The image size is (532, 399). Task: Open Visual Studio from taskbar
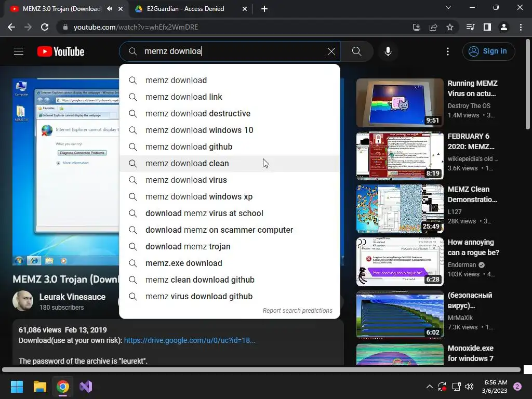coord(86,387)
